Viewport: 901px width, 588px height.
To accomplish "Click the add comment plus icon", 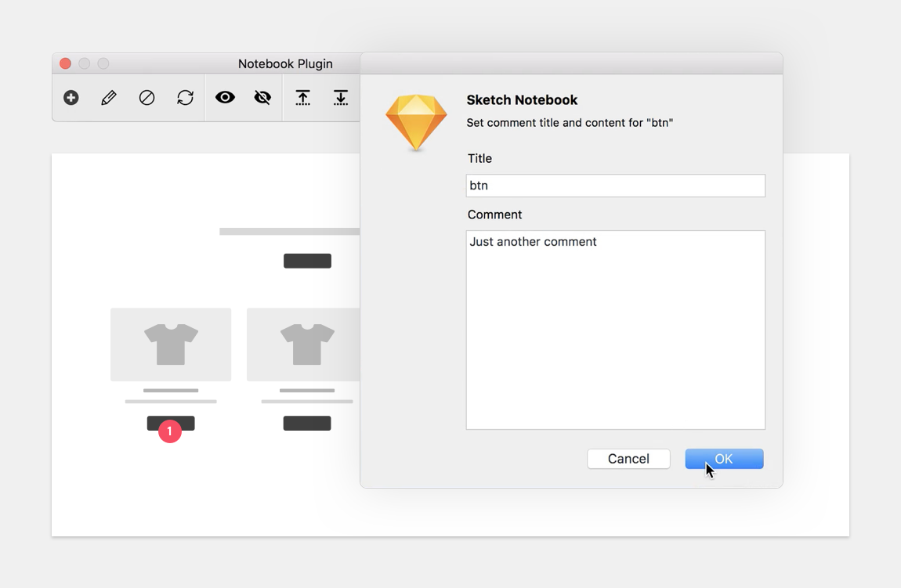I will click(71, 98).
